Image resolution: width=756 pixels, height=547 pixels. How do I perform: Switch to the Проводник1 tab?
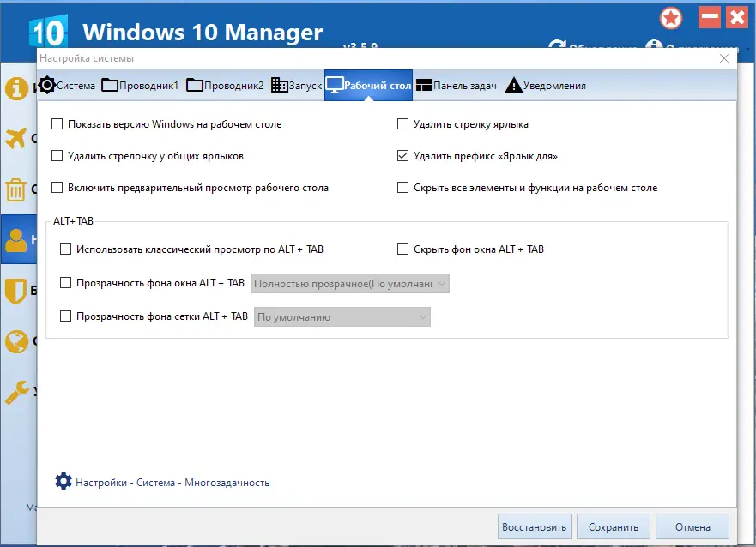pos(140,85)
